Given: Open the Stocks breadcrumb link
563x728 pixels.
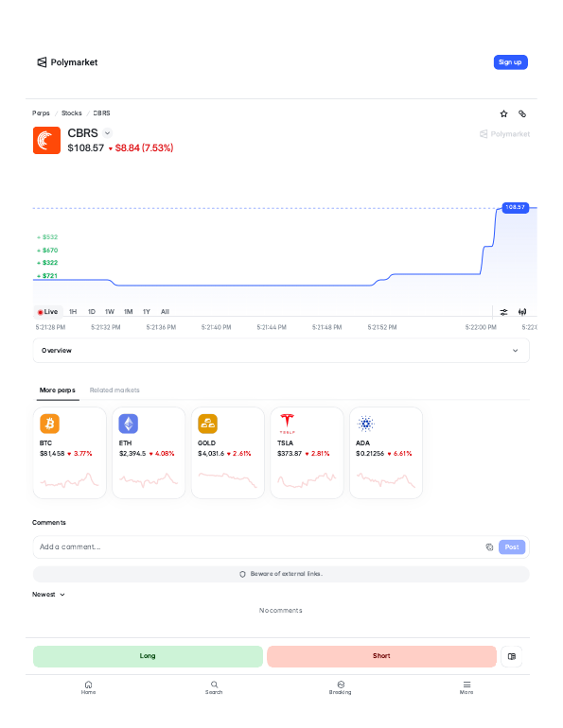Looking at the screenshot, I should 72,113.
